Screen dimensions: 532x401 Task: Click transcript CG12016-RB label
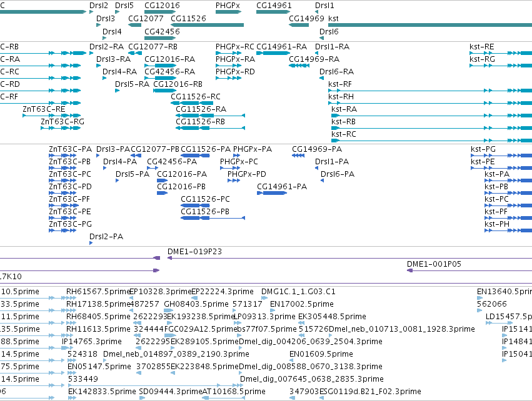(178, 84)
